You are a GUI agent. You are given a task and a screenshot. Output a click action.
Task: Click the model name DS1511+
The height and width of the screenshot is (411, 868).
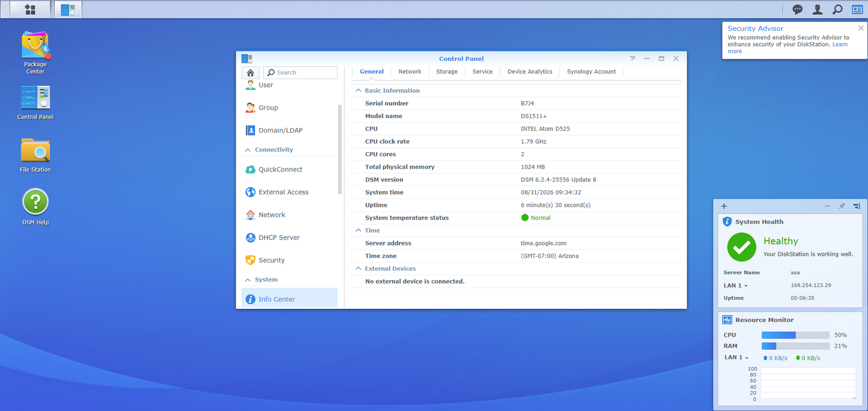pos(534,116)
